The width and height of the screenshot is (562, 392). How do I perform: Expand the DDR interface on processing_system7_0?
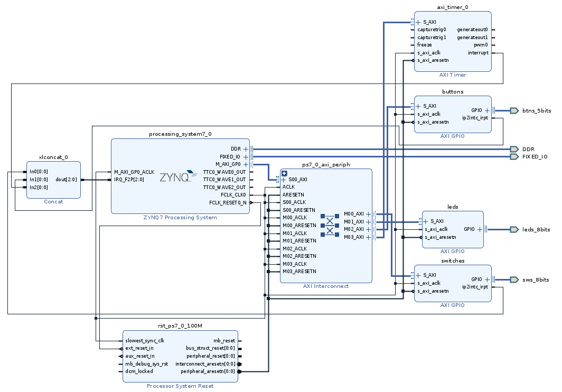point(246,149)
